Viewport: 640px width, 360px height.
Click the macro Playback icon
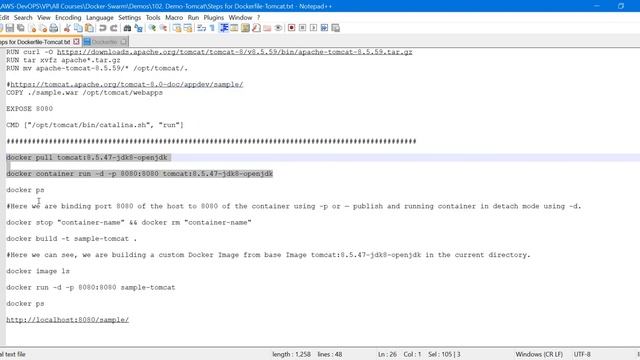coord(313,28)
